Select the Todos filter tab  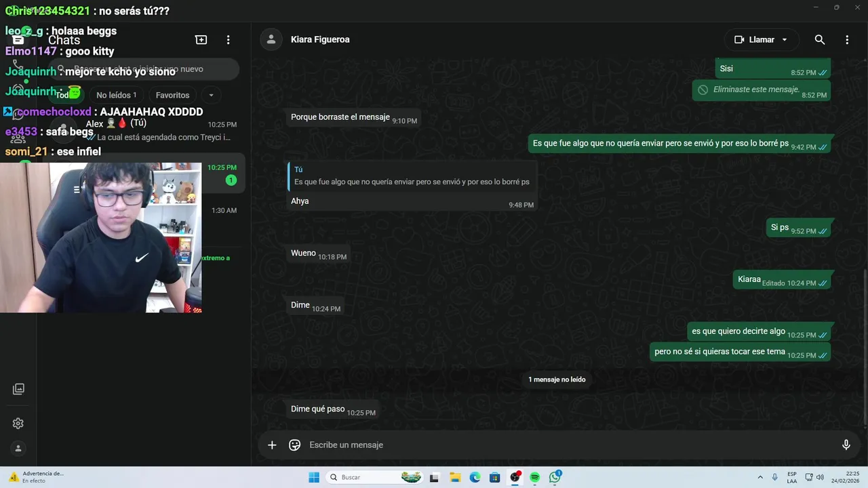point(68,95)
